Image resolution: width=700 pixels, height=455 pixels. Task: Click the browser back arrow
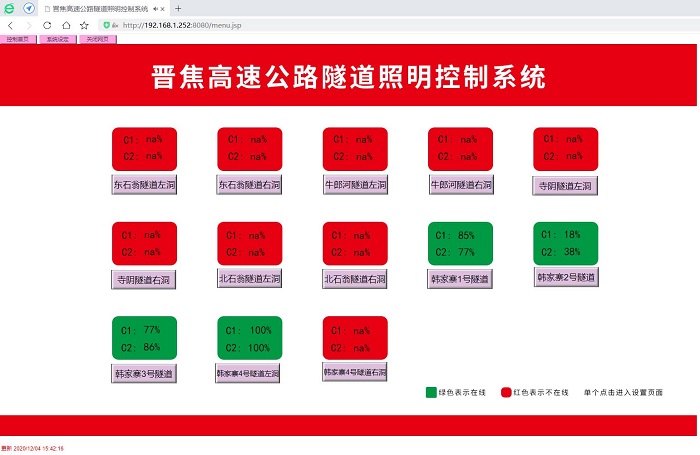pyautogui.click(x=10, y=25)
